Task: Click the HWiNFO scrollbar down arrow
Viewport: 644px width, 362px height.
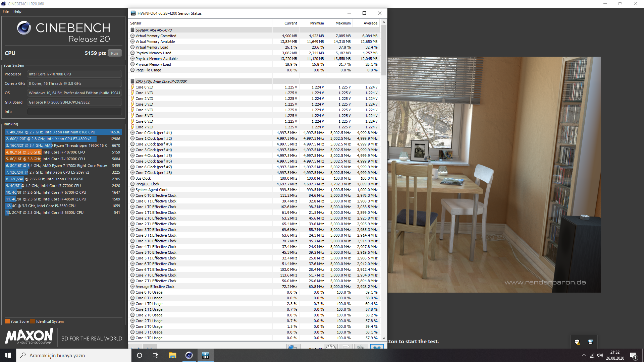Action: (384, 339)
